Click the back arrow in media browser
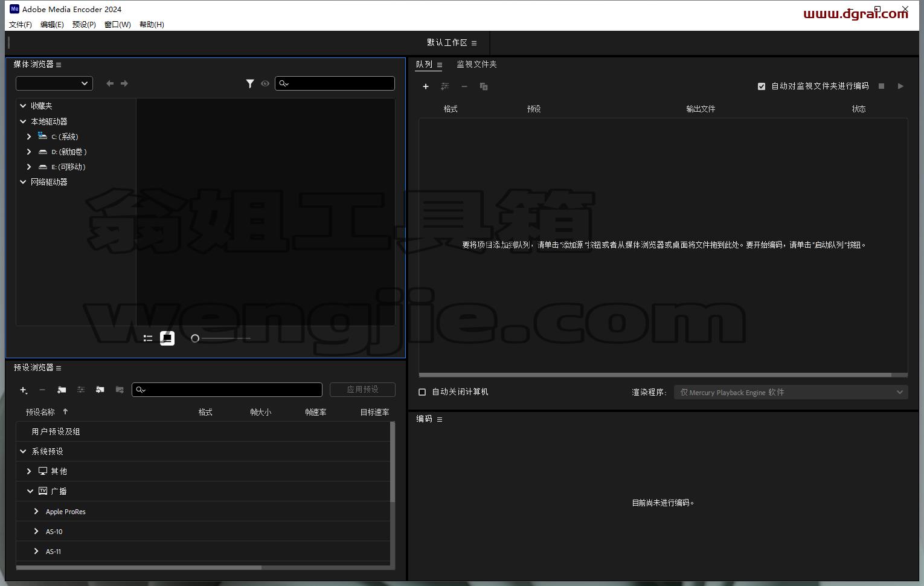Image resolution: width=924 pixels, height=586 pixels. click(x=110, y=83)
